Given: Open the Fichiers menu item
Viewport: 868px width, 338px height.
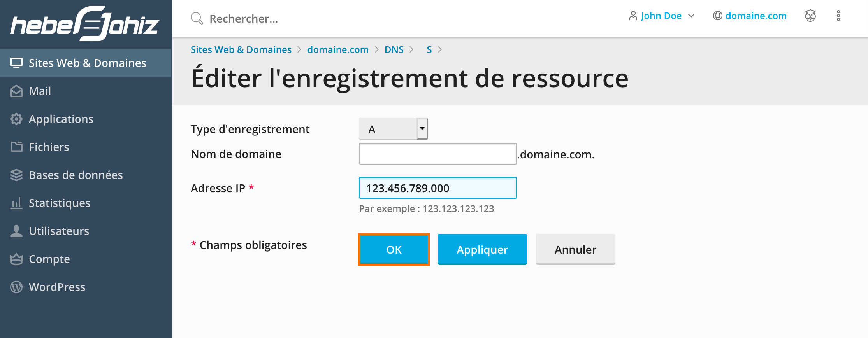Looking at the screenshot, I should (x=86, y=147).
